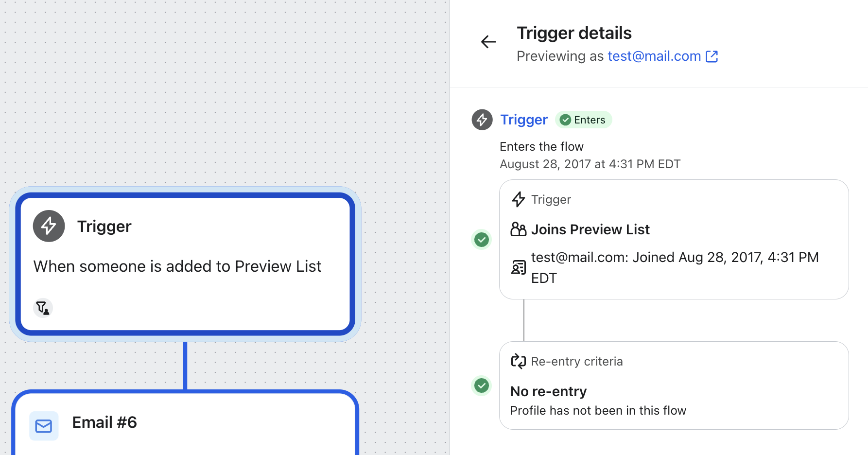Viewport: 868px width, 455px height.
Task: Click the profile card icon beside join date
Action: (x=518, y=267)
